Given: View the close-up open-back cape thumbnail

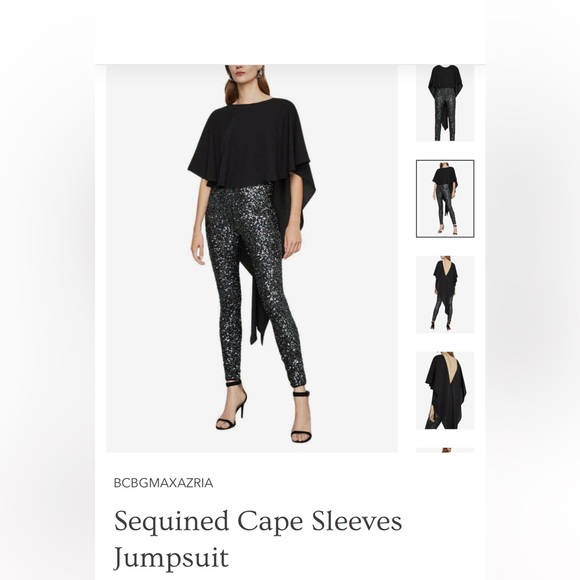Looking at the screenshot, I should 445,390.
